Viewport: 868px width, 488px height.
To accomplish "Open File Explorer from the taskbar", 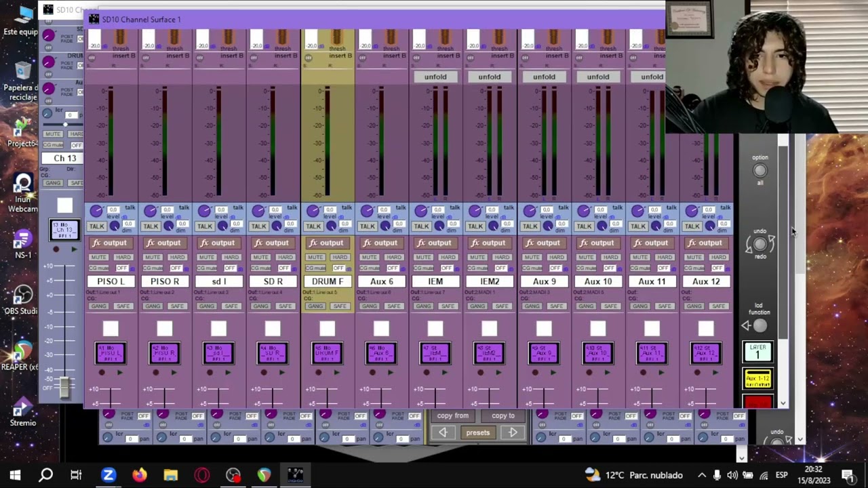I will click(171, 474).
